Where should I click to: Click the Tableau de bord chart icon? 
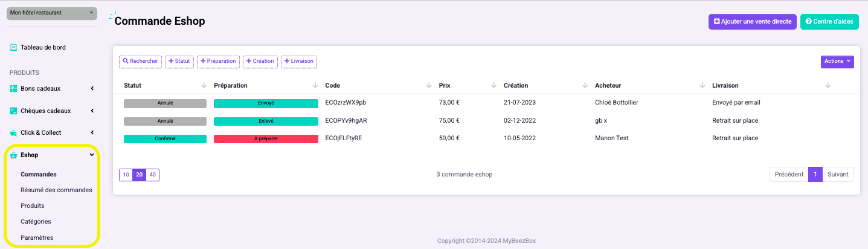(x=13, y=47)
